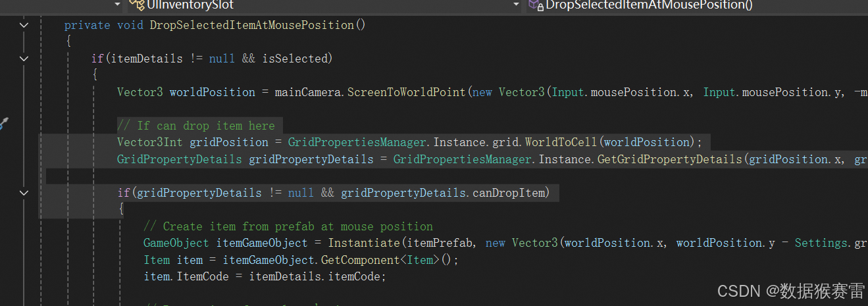The width and height of the screenshot is (868, 306).
Task: Click 'canDropItem' in the if condition
Action: coord(509,193)
